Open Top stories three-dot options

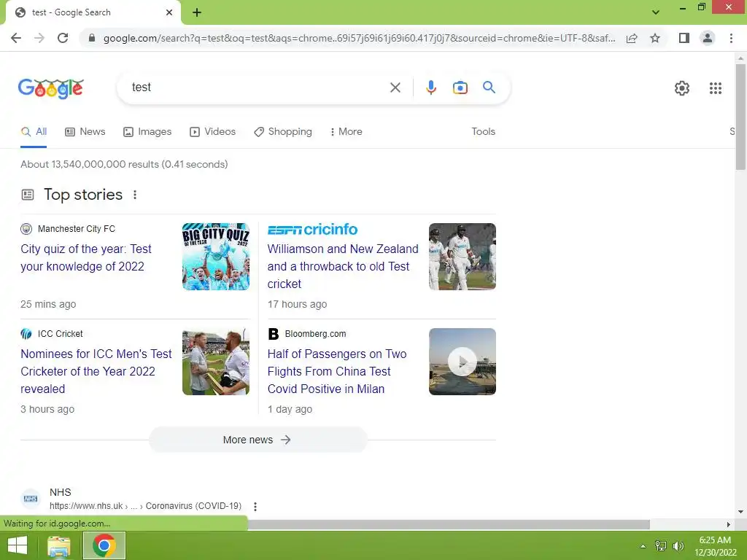[x=135, y=195]
